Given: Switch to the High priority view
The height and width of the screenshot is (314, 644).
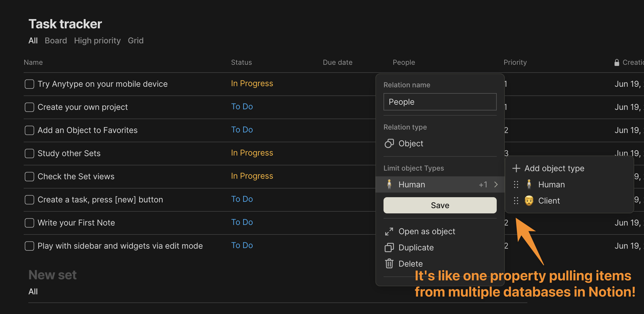Looking at the screenshot, I should (97, 40).
